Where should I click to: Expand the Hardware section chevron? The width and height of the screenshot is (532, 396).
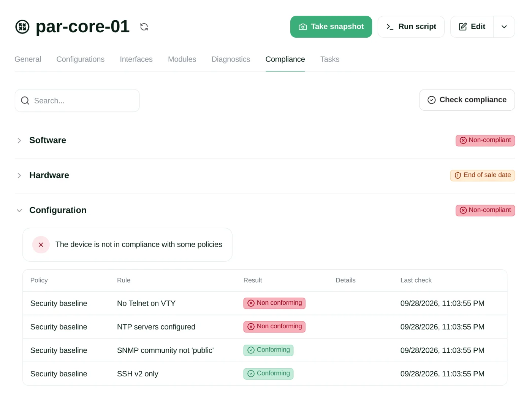[19, 175]
